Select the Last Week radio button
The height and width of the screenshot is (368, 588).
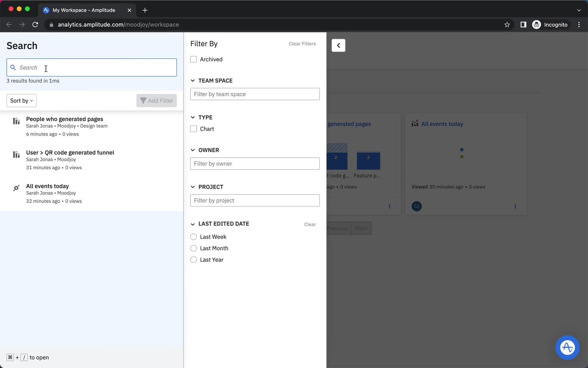(194, 236)
